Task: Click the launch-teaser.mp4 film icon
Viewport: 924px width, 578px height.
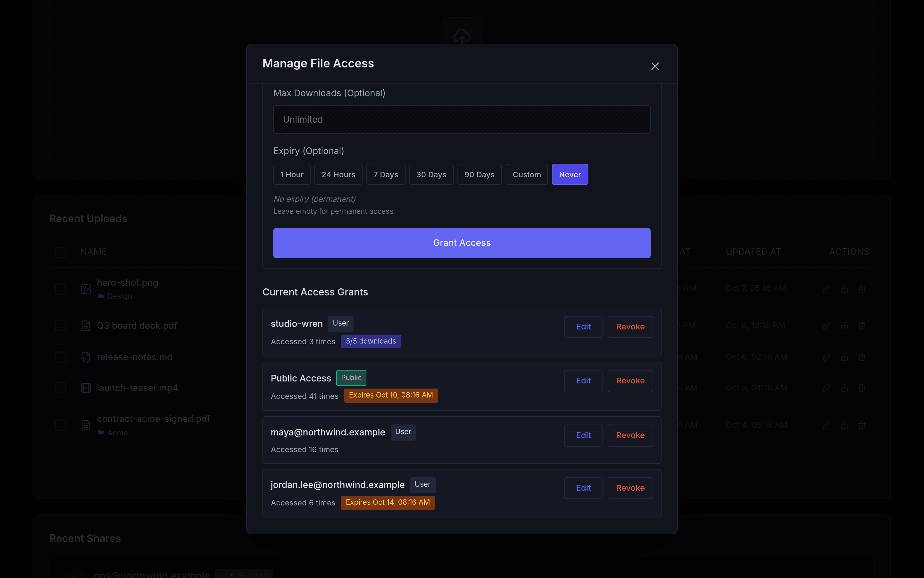Action: pos(86,388)
